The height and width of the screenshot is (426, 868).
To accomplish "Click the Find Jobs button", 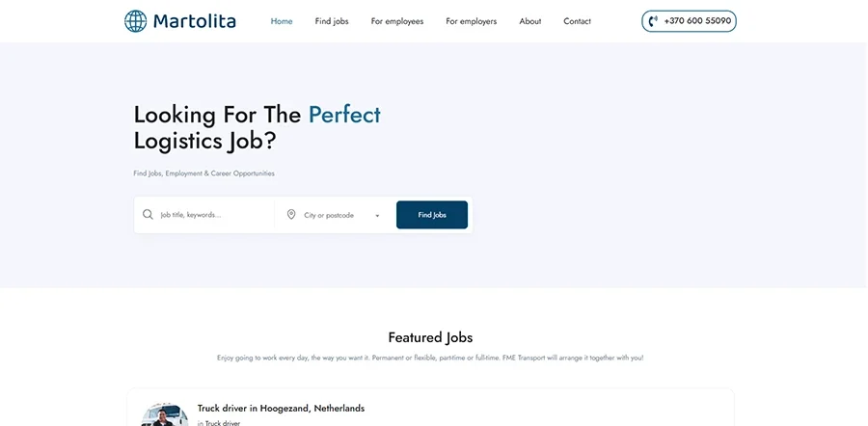I will pos(432,215).
